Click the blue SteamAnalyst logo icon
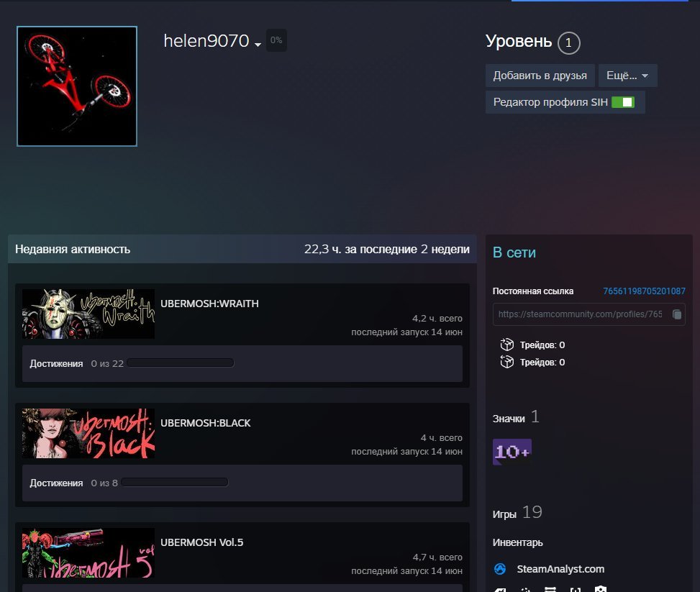700x592 pixels. tap(500, 569)
